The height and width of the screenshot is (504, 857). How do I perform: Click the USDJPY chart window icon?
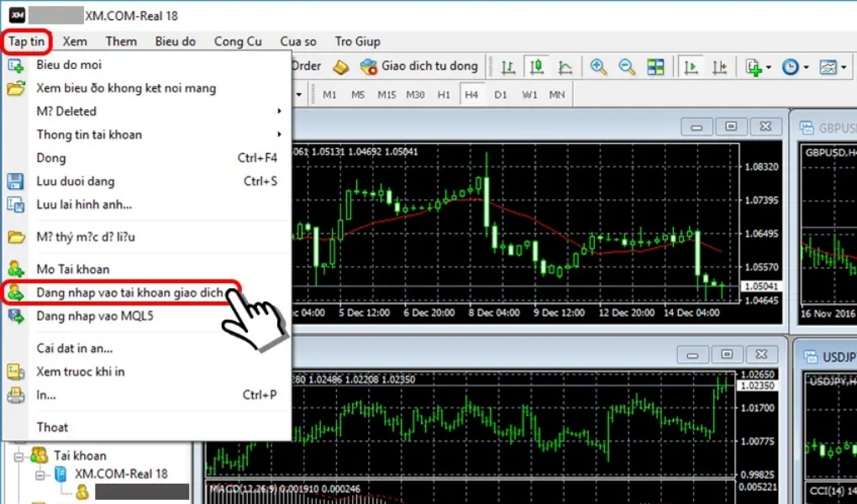coord(811,357)
